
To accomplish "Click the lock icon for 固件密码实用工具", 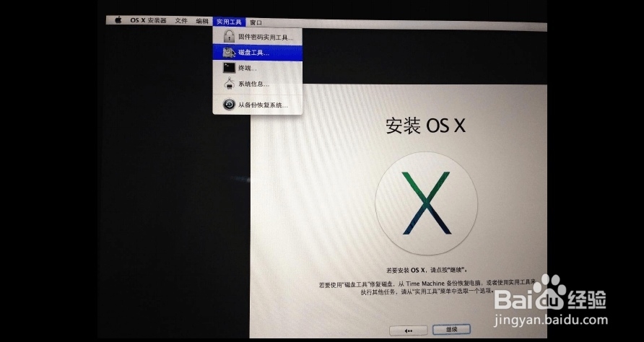I will [229, 36].
